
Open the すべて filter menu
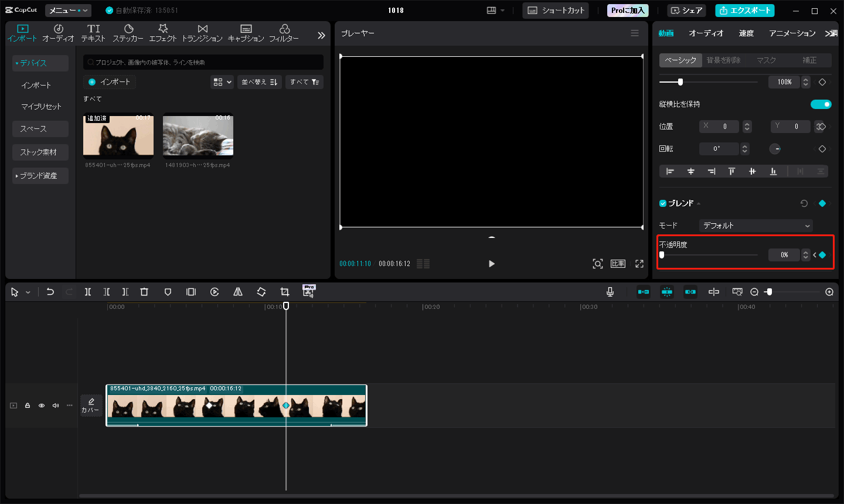[305, 82]
